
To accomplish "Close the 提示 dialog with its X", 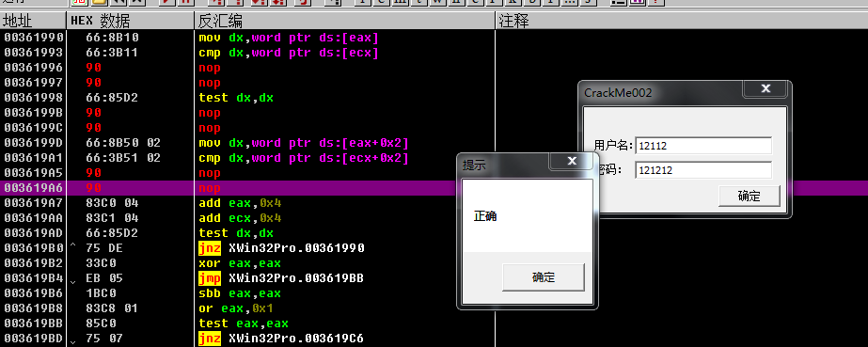I will 572,161.
